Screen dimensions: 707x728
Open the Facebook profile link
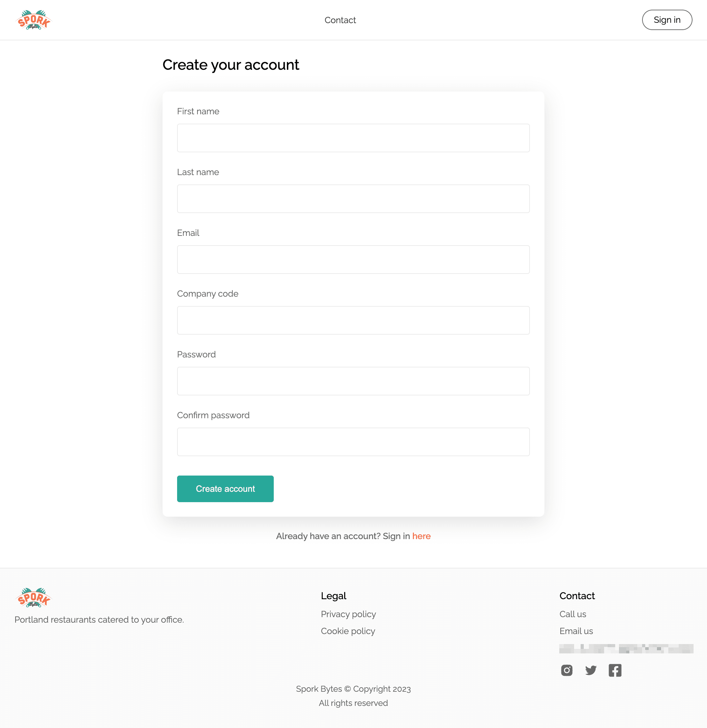pos(614,670)
